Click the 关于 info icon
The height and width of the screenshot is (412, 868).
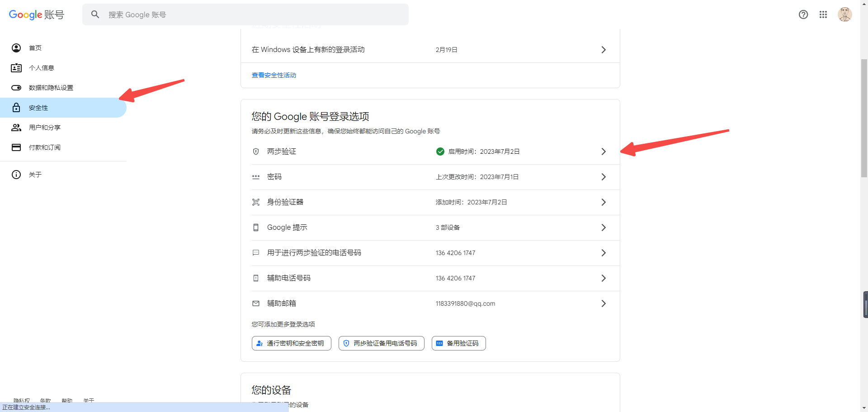coord(16,175)
